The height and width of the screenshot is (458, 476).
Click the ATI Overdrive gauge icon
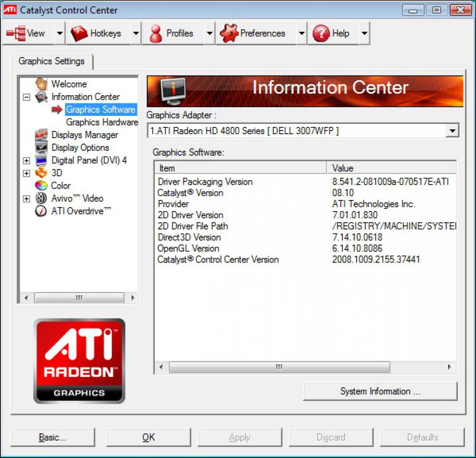[x=41, y=211]
